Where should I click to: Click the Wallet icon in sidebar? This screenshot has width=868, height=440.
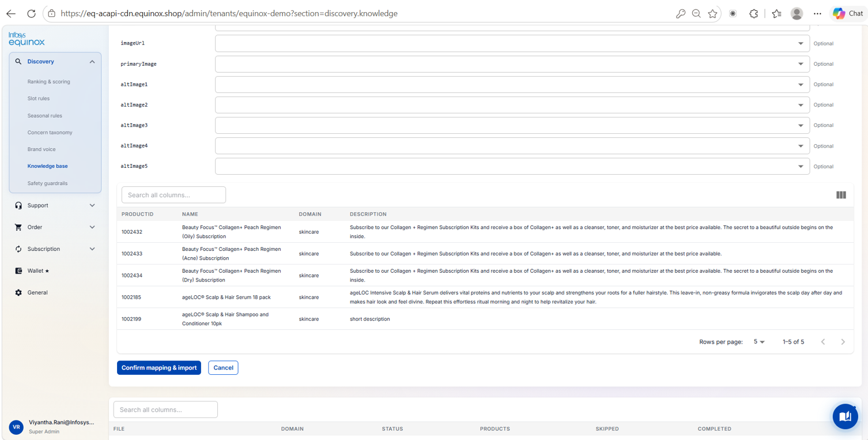(18, 270)
